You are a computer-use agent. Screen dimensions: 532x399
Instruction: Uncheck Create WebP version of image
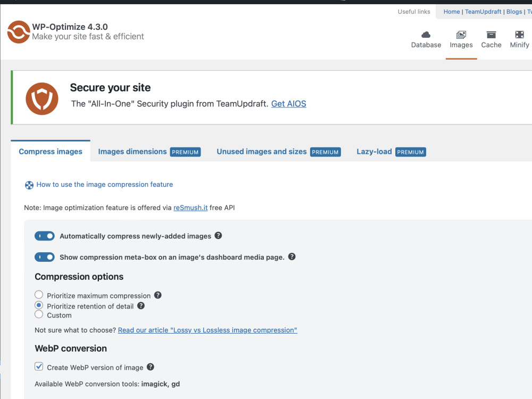[39, 367]
